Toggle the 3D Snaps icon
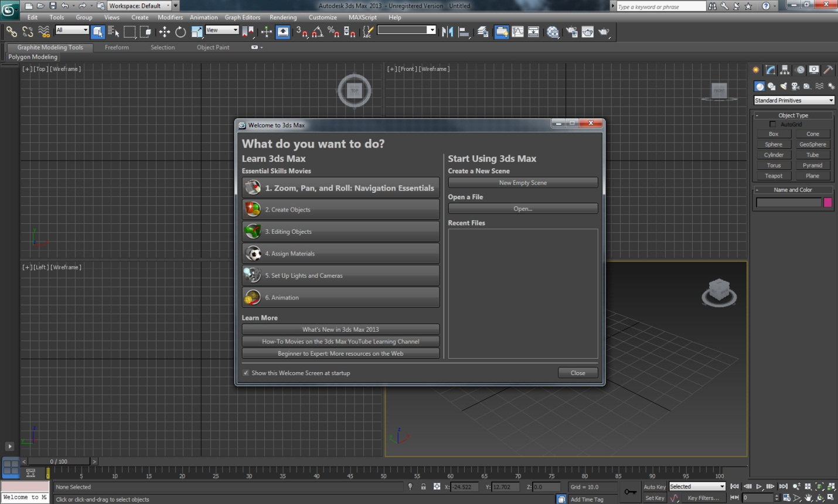The width and height of the screenshot is (838, 504). [x=302, y=32]
